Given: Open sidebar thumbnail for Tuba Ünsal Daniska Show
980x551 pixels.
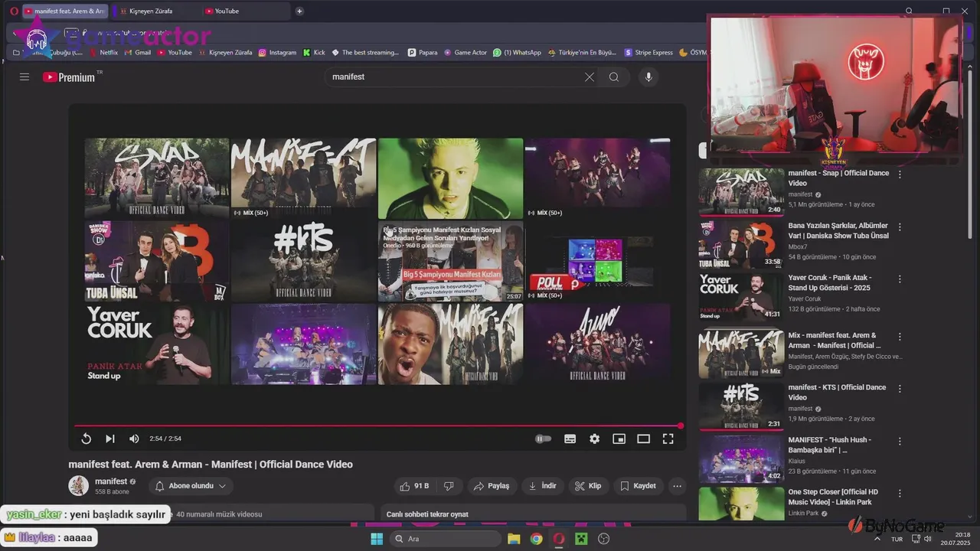Looking at the screenshot, I should point(741,244).
